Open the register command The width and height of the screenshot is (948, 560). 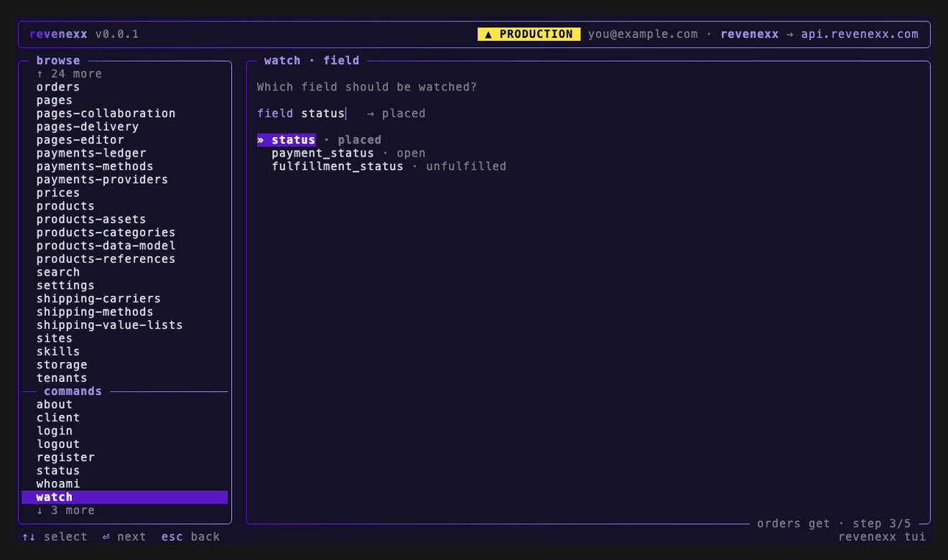tap(65, 457)
